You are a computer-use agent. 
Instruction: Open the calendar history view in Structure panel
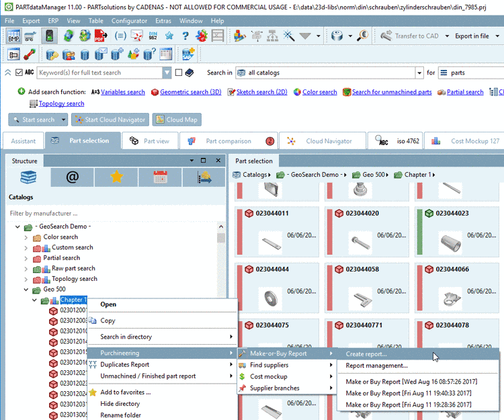pyautogui.click(x=160, y=177)
